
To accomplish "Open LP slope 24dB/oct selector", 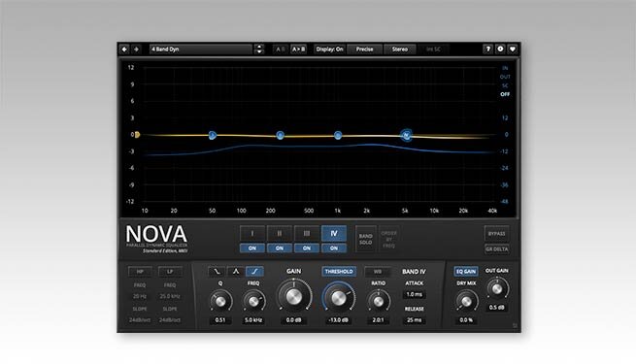I will (170, 319).
